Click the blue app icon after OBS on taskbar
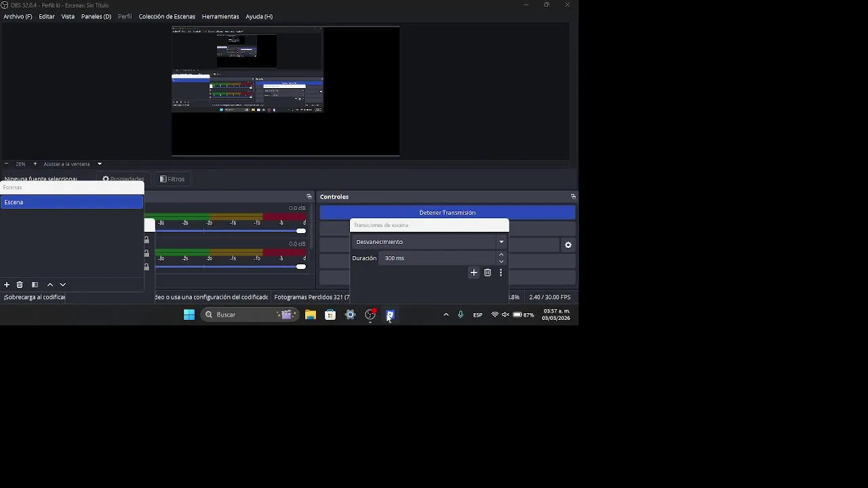 click(x=390, y=314)
